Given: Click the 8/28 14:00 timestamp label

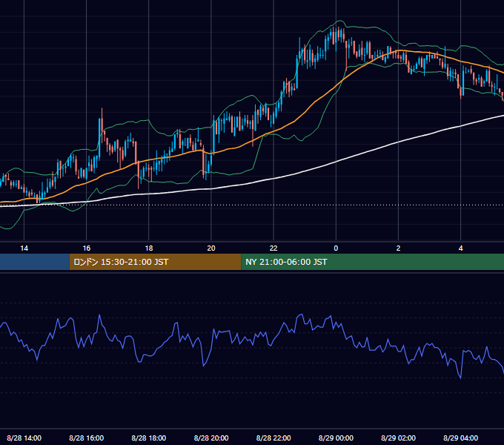Looking at the screenshot, I should coord(24,438).
